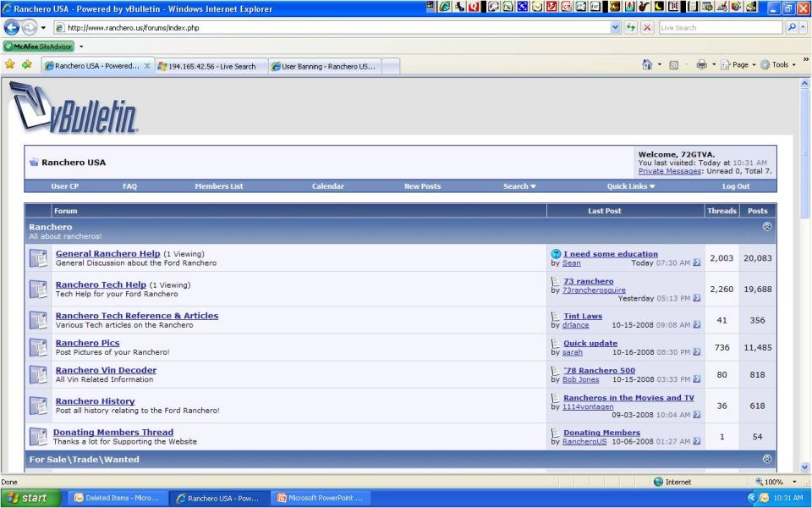812x508 pixels.
Task: Click the taskbar clock 10:31 AM
Action: tap(787, 498)
